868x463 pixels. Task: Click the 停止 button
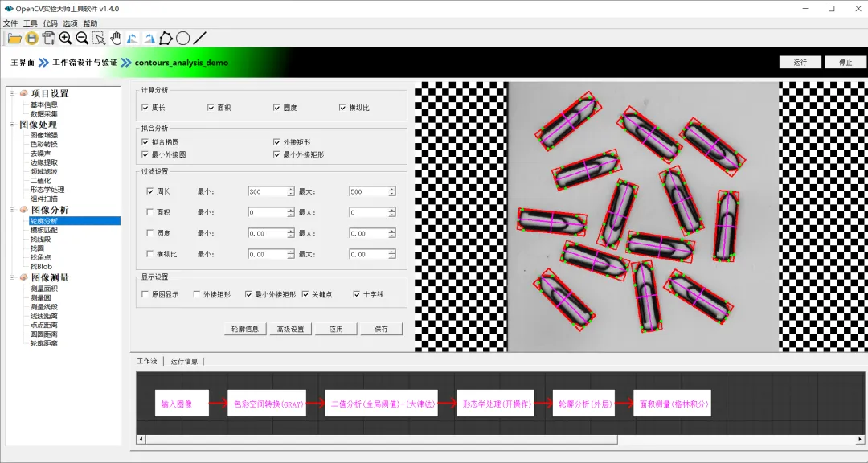coord(845,62)
